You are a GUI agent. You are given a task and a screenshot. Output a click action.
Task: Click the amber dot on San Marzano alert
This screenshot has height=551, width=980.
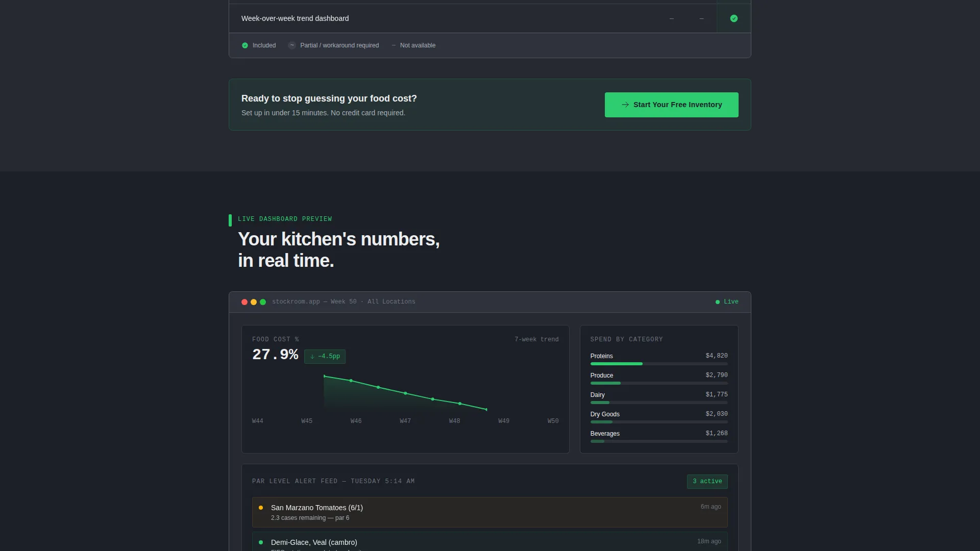[261, 508]
